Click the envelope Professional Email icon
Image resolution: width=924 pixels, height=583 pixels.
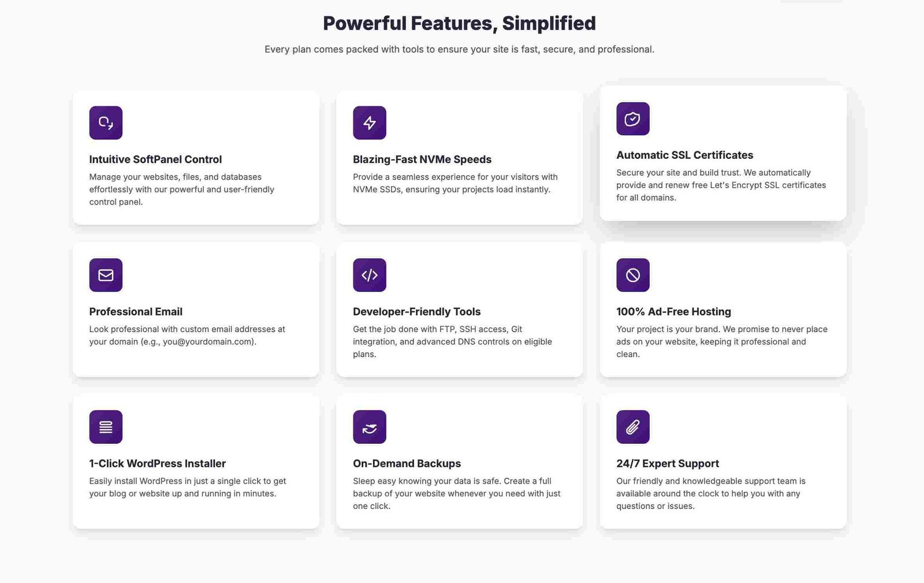(x=106, y=275)
